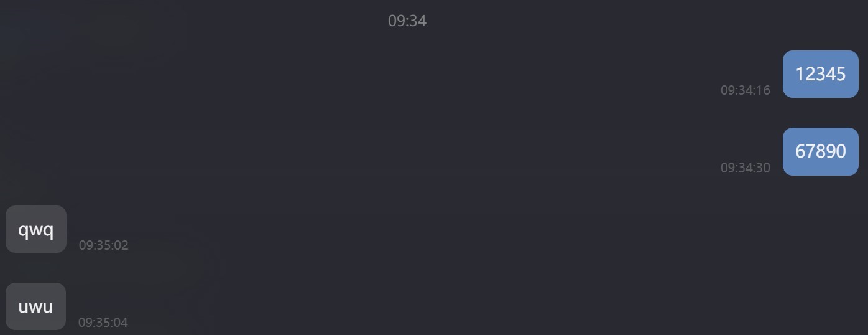Image resolution: width=868 pixels, height=335 pixels.
Task: Tap the "uwu" text in the chat
Action: pos(35,307)
